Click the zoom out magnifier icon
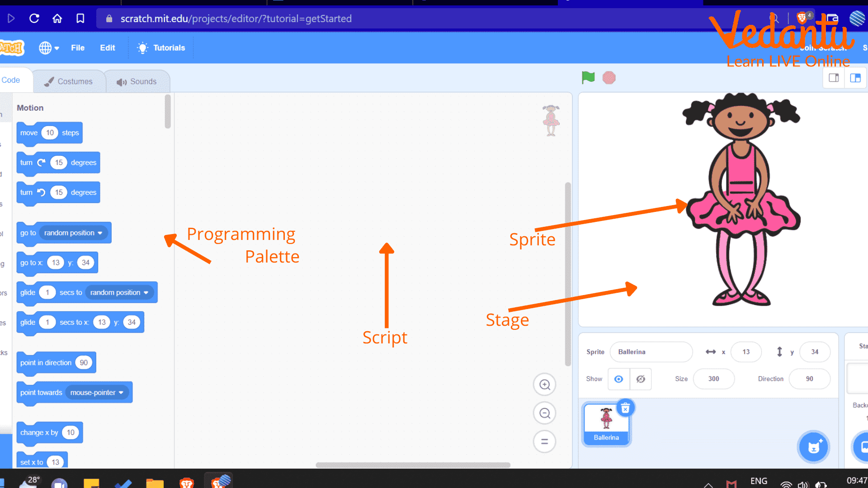Image resolution: width=868 pixels, height=488 pixels. pos(544,413)
